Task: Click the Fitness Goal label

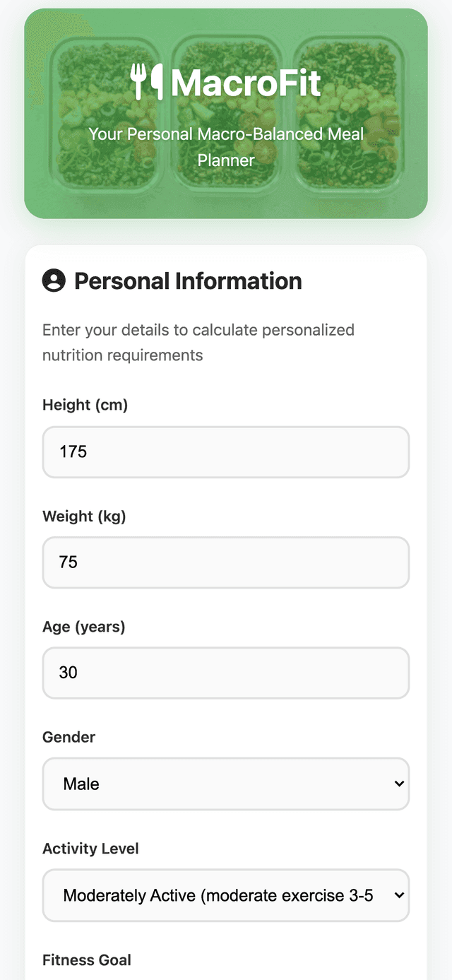Action: point(87,960)
